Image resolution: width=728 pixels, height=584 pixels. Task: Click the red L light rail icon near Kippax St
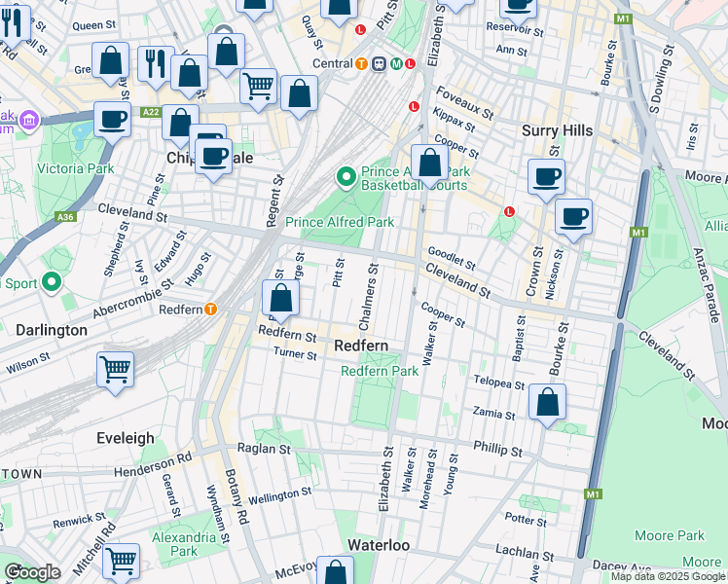pos(414,107)
